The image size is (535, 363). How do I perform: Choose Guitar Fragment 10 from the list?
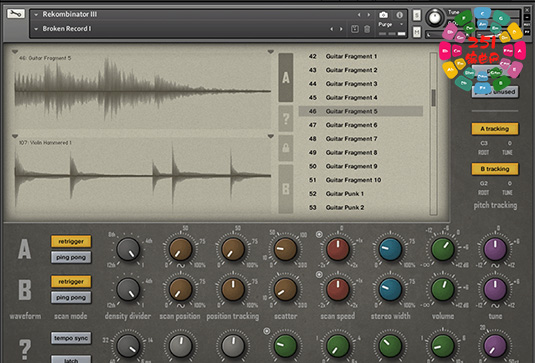click(361, 180)
